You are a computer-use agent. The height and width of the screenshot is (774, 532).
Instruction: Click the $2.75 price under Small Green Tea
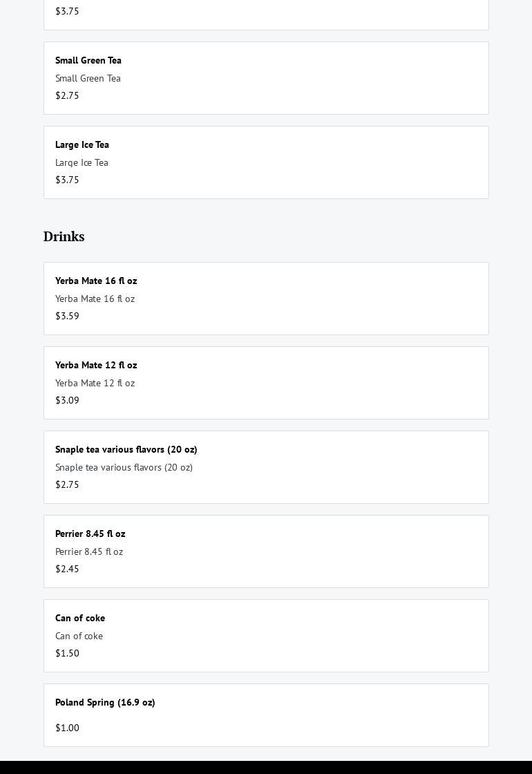(67, 95)
